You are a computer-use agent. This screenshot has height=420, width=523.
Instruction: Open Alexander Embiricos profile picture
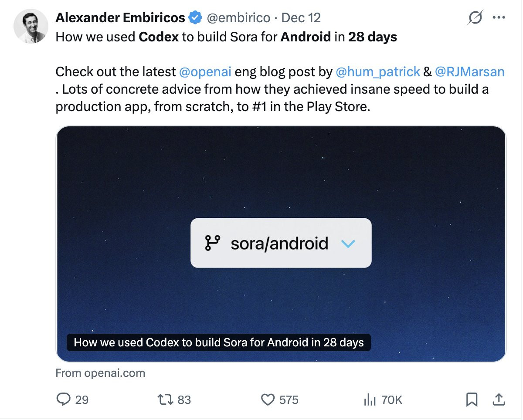coord(31,26)
